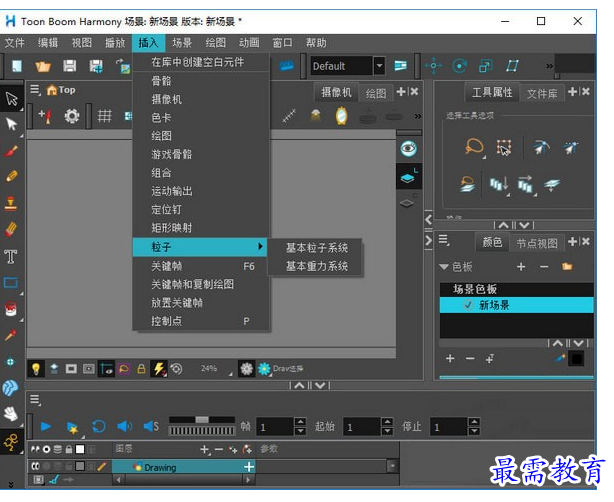
Task: Click the Save floppy disk icon
Action: point(69,66)
